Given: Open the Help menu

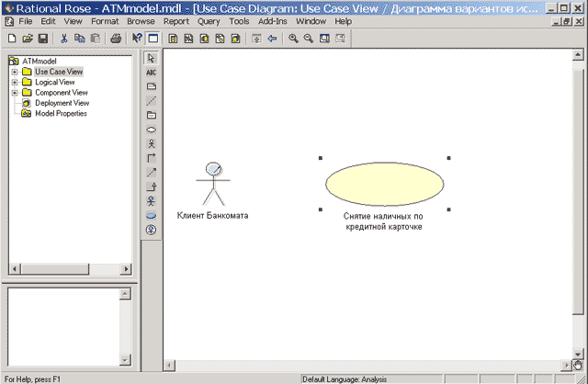Looking at the screenshot, I should [343, 21].
